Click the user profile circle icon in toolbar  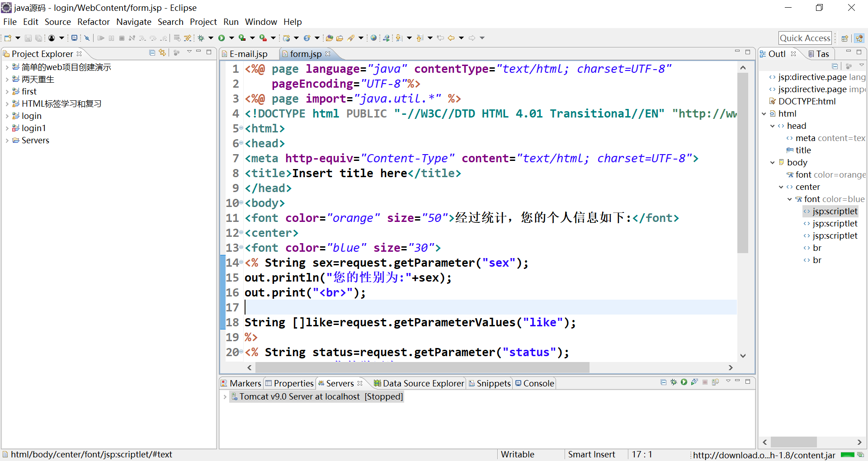[x=52, y=38]
